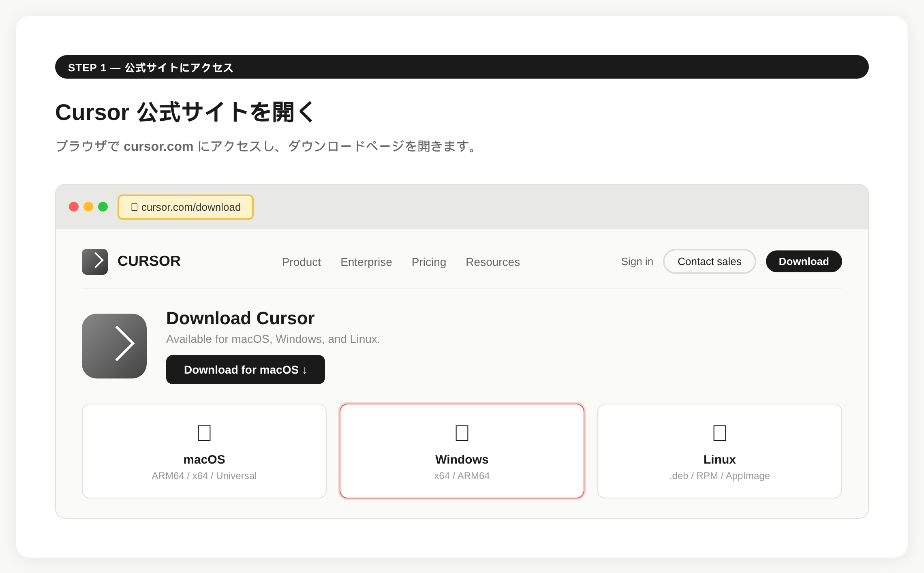Click the yellow traffic light dot

pos(88,207)
